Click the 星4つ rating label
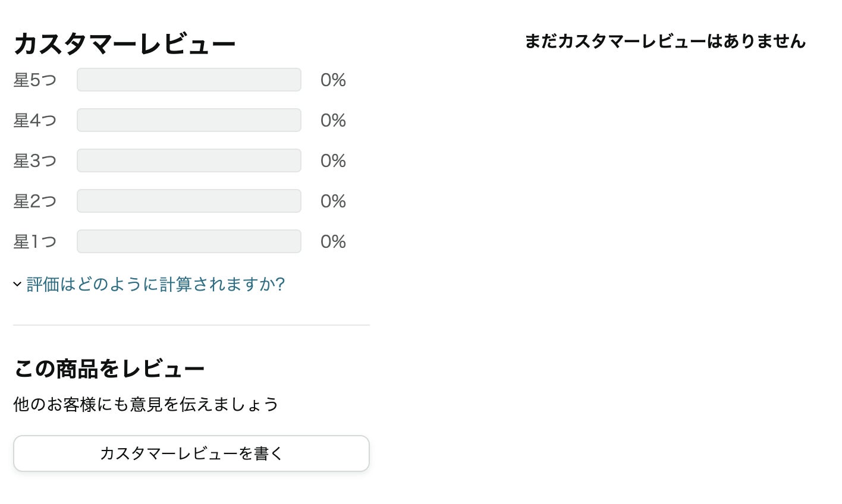 click(x=35, y=120)
